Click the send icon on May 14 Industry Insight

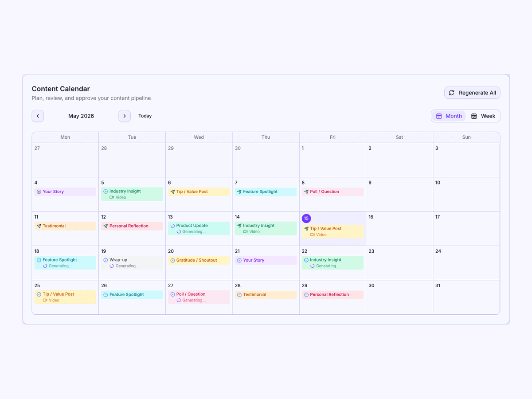click(x=239, y=226)
